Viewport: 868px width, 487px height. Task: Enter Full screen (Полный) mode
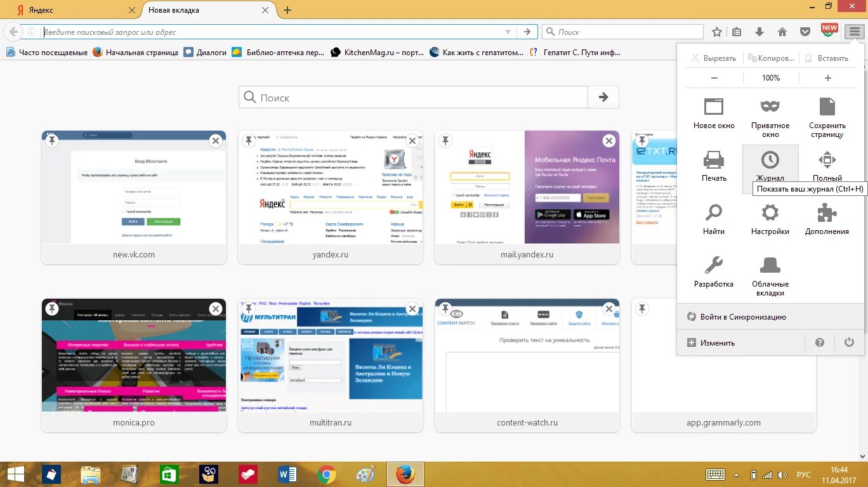pos(827,166)
